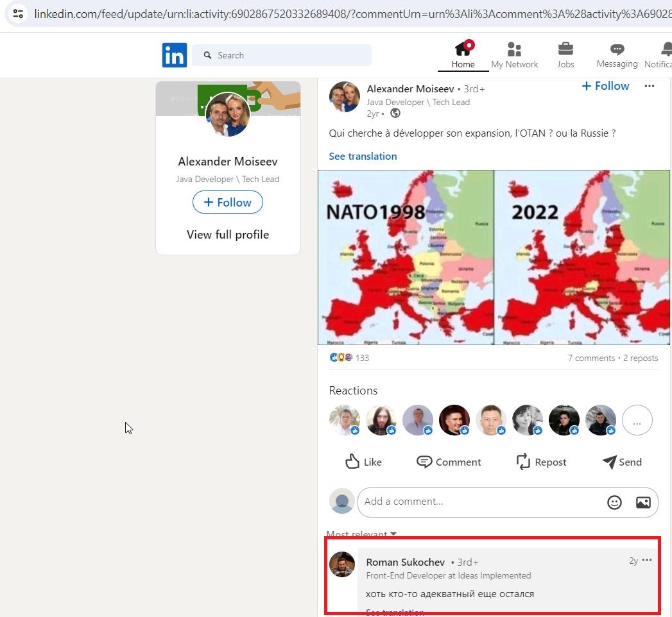Image resolution: width=672 pixels, height=617 pixels.
Task: Open the Notifications bell tab
Action: 660,55
